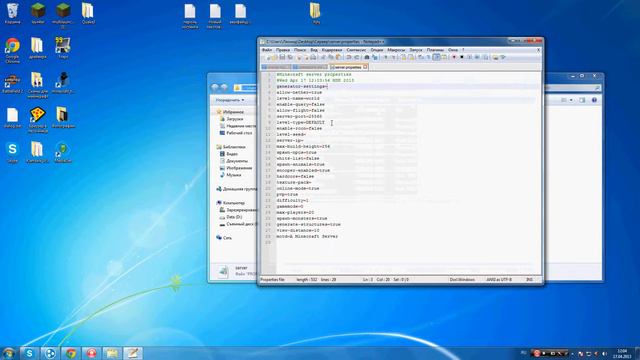Open the Макросы menu
Image resolution: width=640 pixels, height=360 pixels.
(396, 50)
